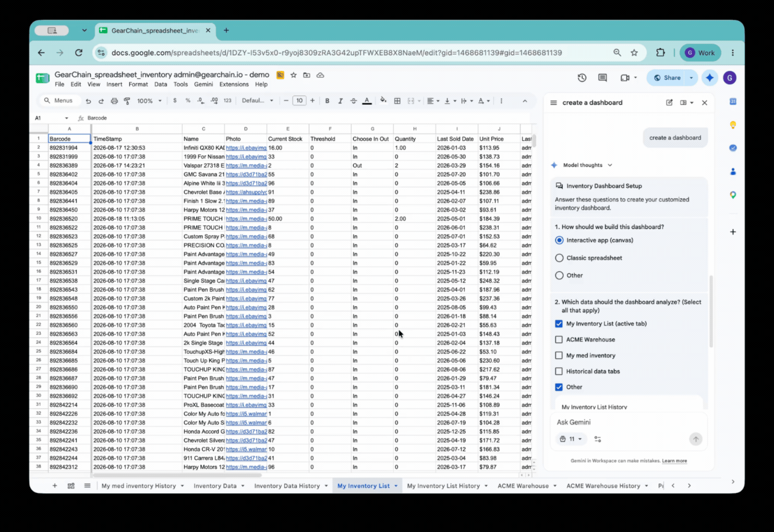This screenshot has width=774, height=532.
Task: Open version history clock icon
Action: click(582, 78)
